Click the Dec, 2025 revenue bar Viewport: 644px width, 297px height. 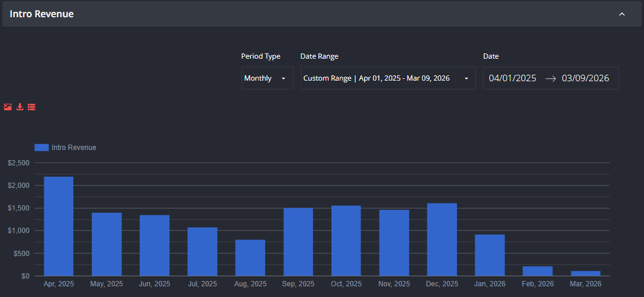click(x=442, y=239)
